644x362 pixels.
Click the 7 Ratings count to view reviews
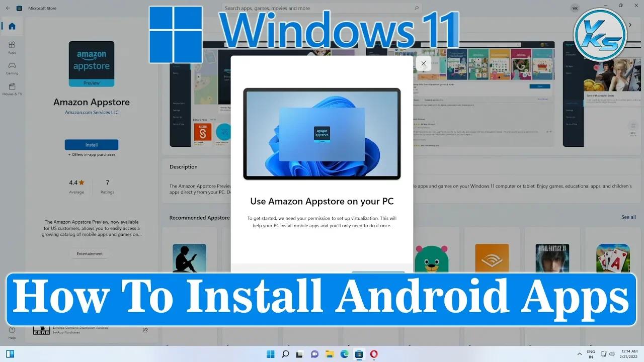[x=107, y=186]
